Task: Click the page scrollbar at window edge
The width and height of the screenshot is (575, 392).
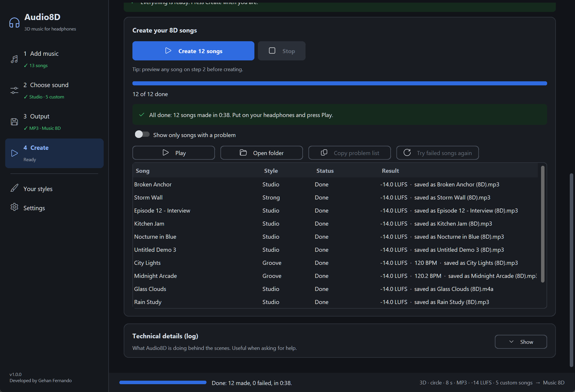Action: coord(571,270)
